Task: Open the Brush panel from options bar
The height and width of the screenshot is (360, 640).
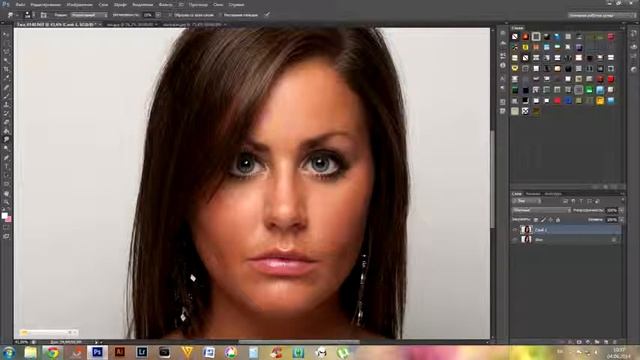Action: point(44,15)
